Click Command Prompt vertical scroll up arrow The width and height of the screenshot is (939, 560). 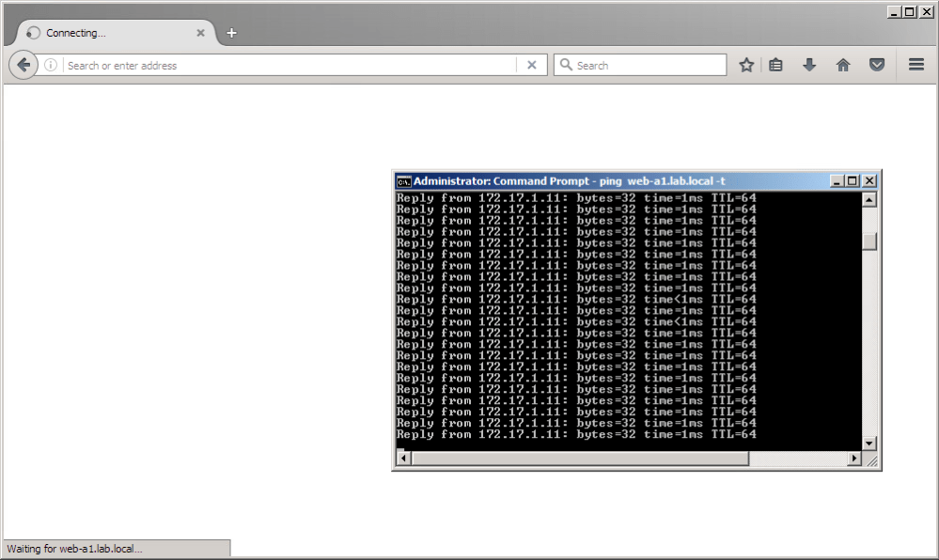[x=869, y=199]
